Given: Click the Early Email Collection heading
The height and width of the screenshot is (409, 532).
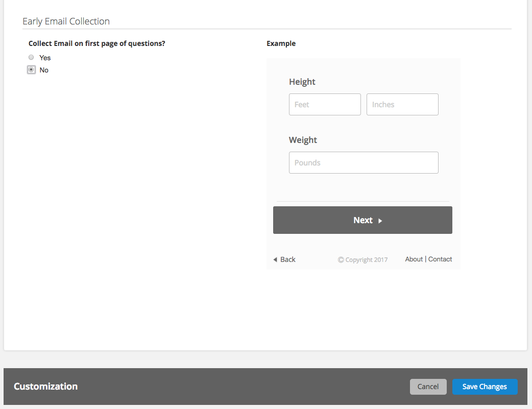Looking at the screenshot, I should [66, 21].
